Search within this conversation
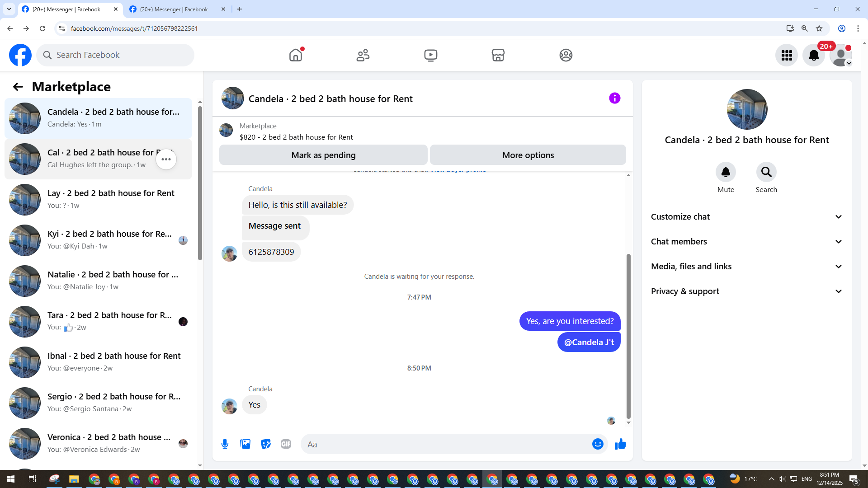The width and height of the screenshot is (868, 488). point(766,172)
